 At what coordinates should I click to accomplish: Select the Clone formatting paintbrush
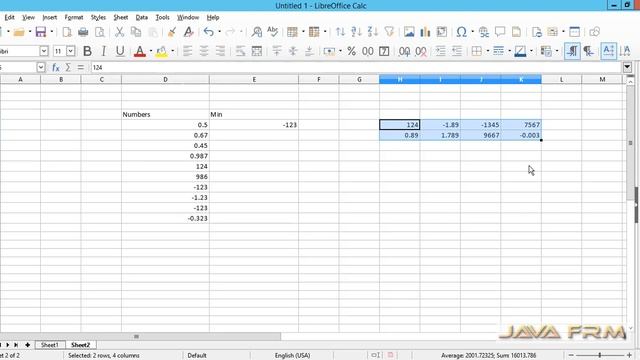tap(172, 32)
